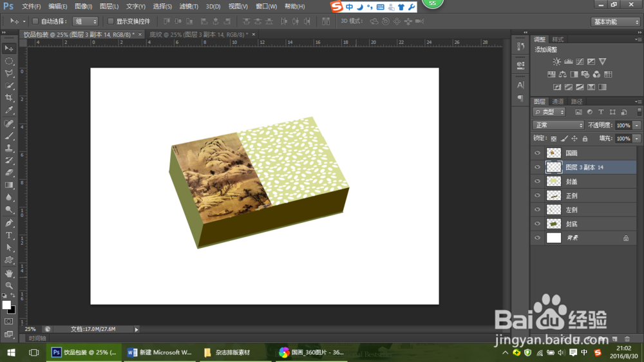Select the Zoom tool
The height and width of the screenshot is (362, 644).
[8, 285]
